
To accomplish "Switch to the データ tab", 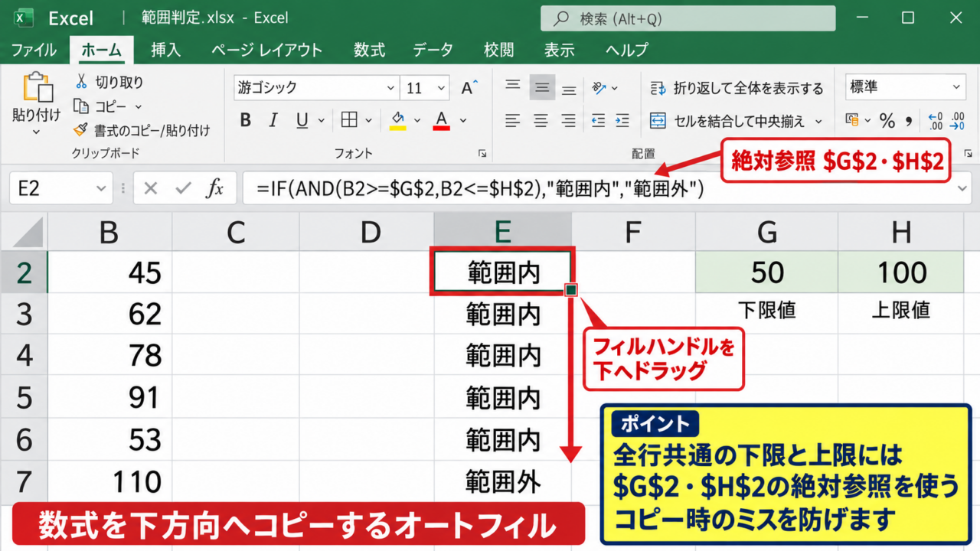I will [433, 51].
